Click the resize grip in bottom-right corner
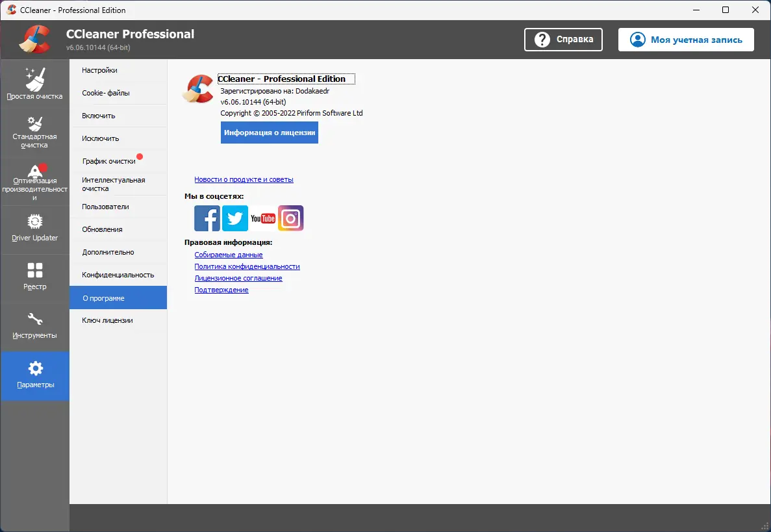Image resolution: width=771 pixels, height=532 pixels. (x=765, y=526)
